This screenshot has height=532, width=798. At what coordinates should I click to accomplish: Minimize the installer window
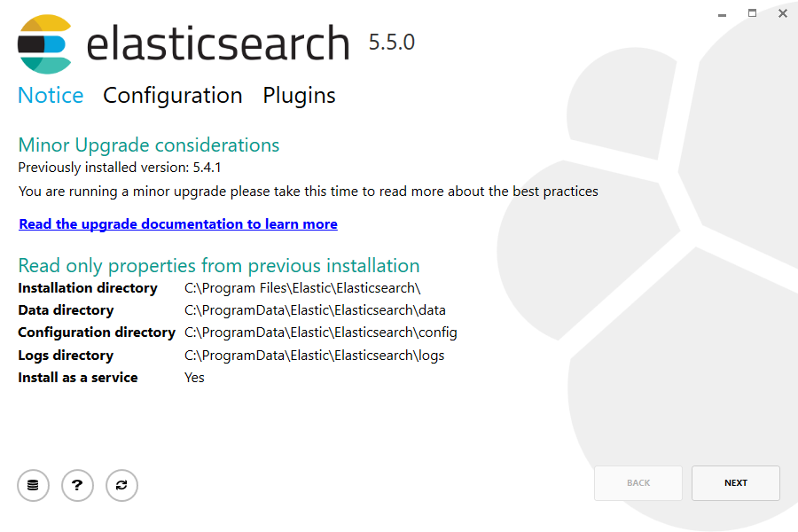[723, 13]
